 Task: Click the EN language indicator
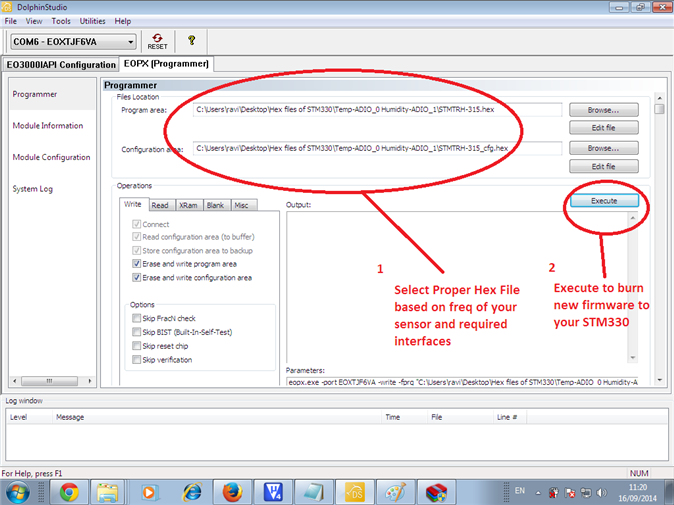pos(520,490)
